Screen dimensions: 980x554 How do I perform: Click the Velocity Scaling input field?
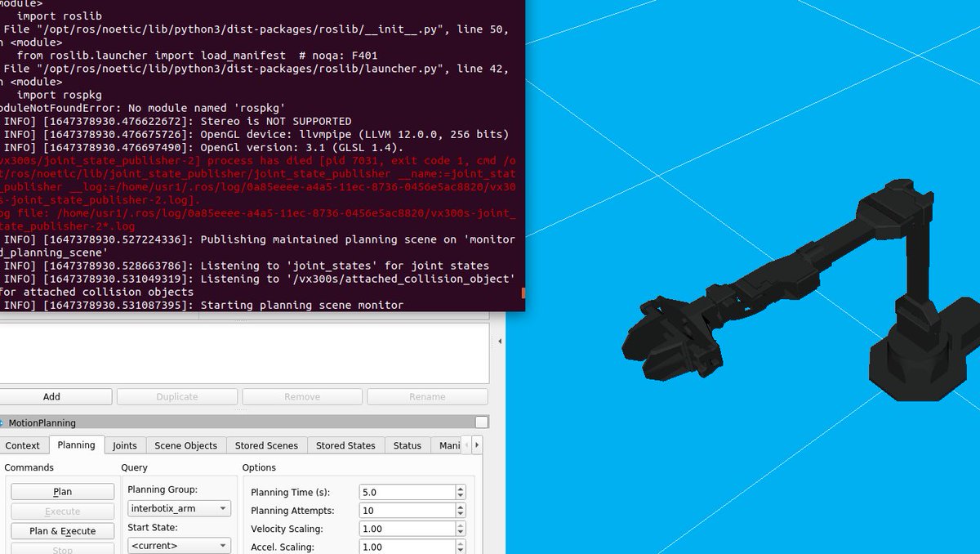click(407, 529)
